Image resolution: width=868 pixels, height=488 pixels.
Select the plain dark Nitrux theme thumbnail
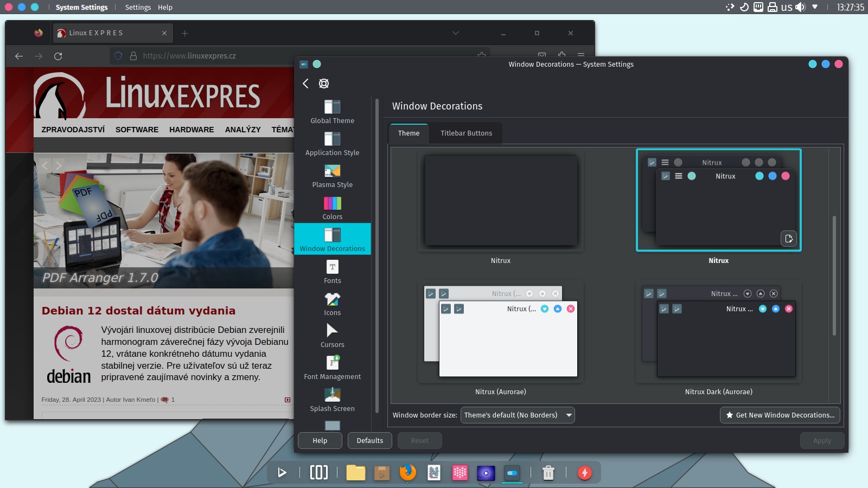point(501,201)
